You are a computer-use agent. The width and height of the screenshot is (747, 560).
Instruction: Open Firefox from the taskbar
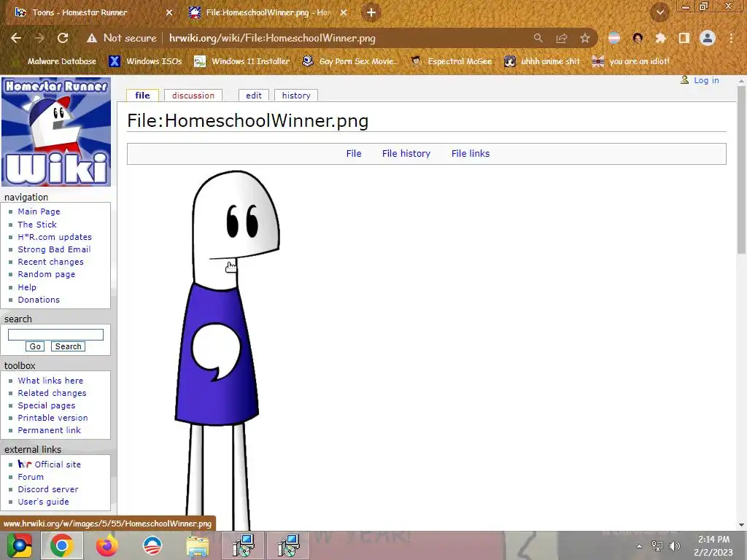tap(107, 545)
